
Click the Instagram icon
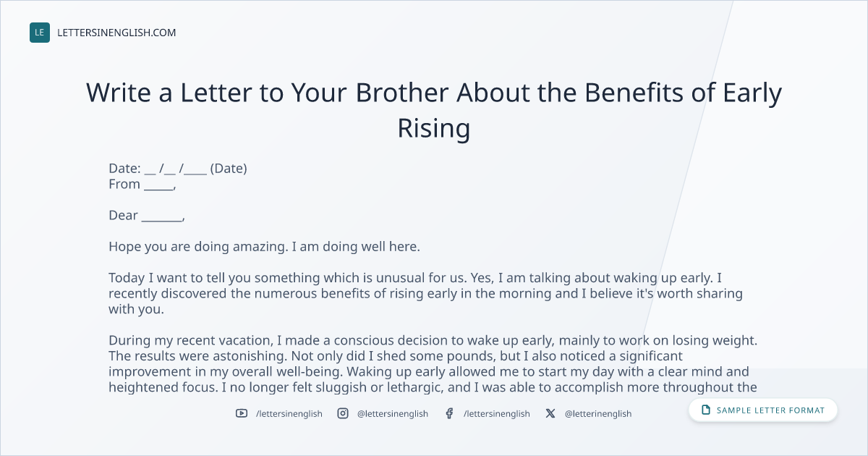pos(343,413)
